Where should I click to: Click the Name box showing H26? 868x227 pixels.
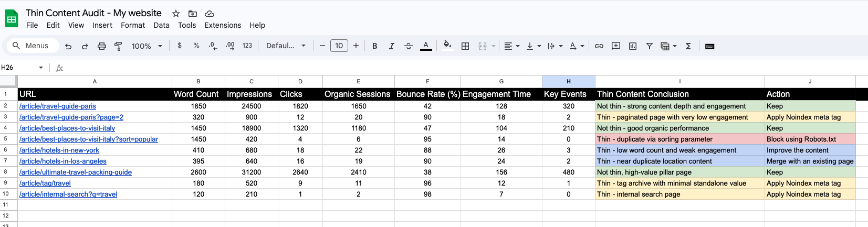(x=19, y=68)
